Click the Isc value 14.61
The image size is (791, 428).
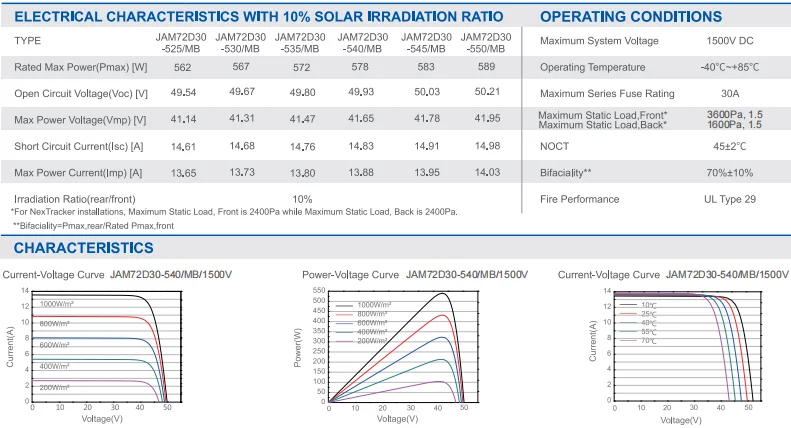[183, 146]
